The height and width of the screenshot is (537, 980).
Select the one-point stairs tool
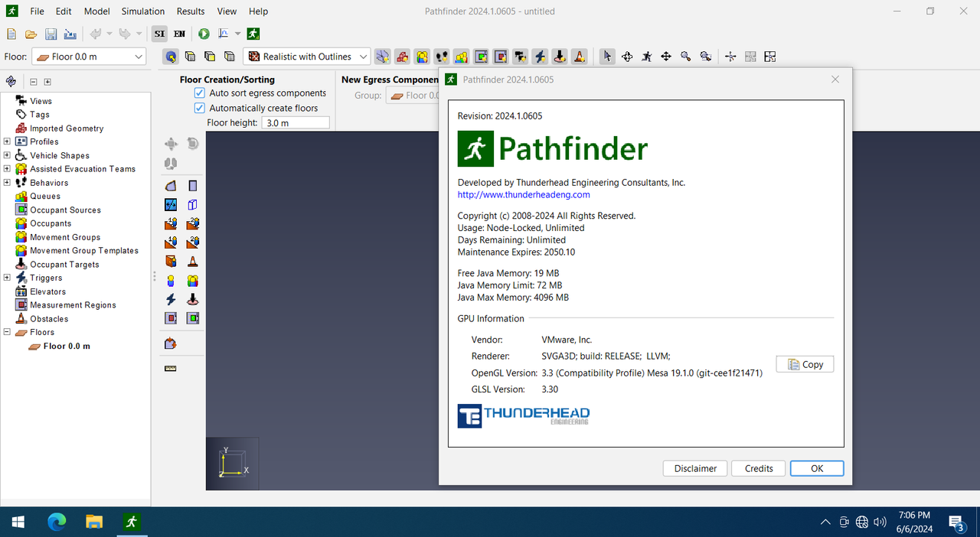[171, 223]
